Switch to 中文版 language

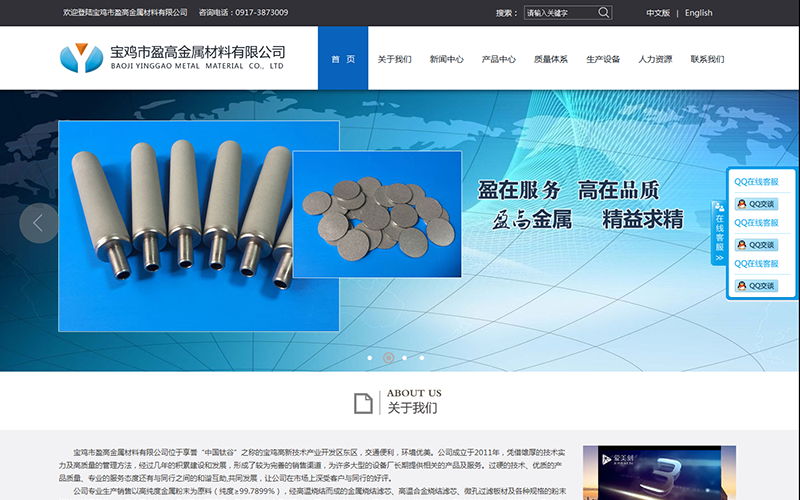(658, 13)
